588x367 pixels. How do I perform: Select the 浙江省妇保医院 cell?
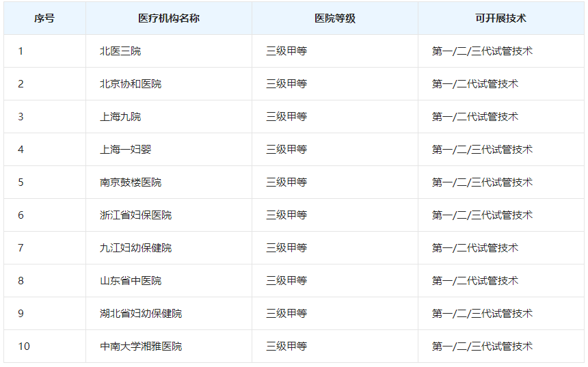click(135, 215)
